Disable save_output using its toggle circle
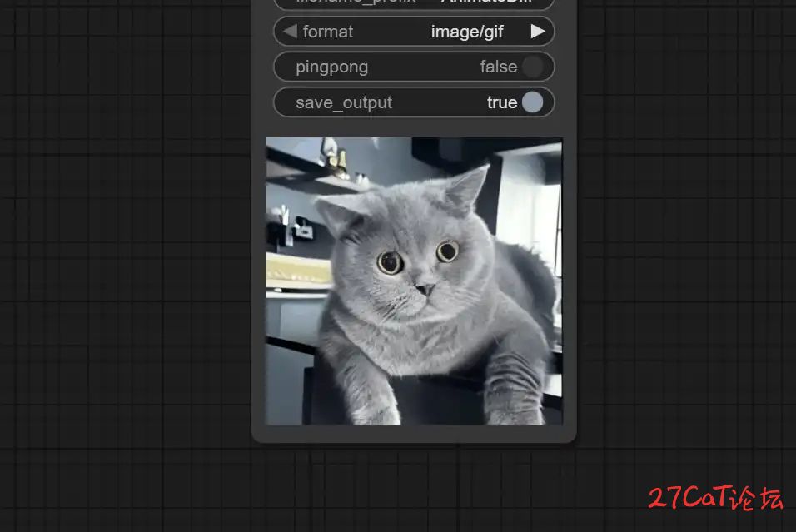796x532 pixels. [532, 102]
